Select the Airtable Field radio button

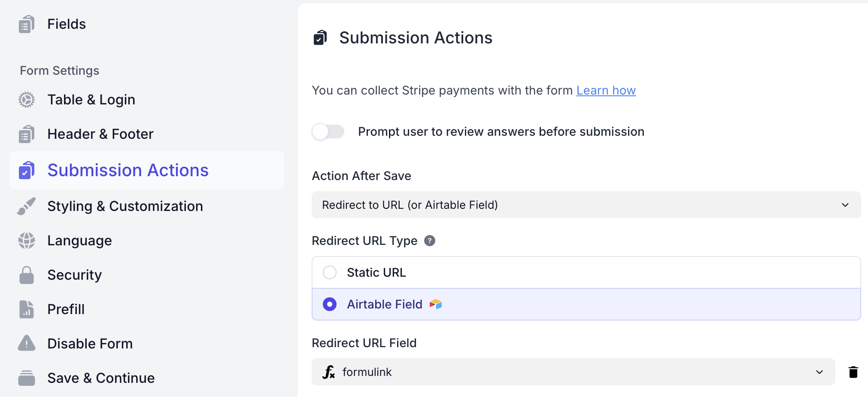[330, 304]
